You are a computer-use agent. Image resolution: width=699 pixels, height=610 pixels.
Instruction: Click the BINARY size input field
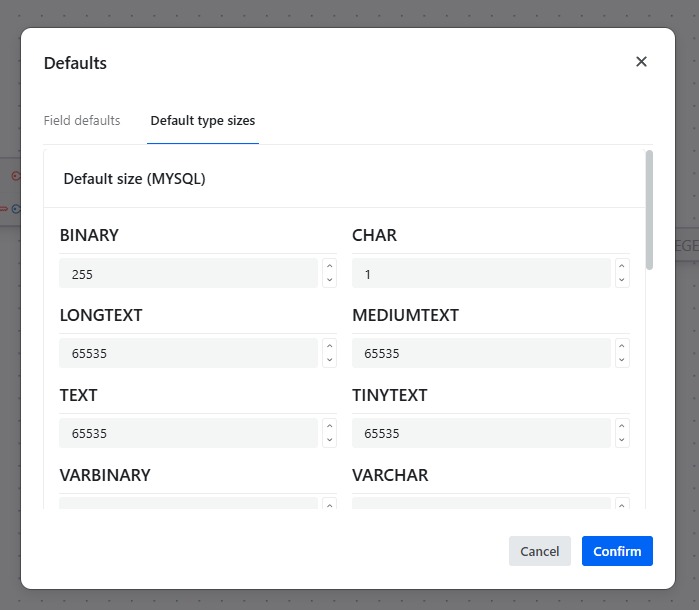tap(188, 273)
